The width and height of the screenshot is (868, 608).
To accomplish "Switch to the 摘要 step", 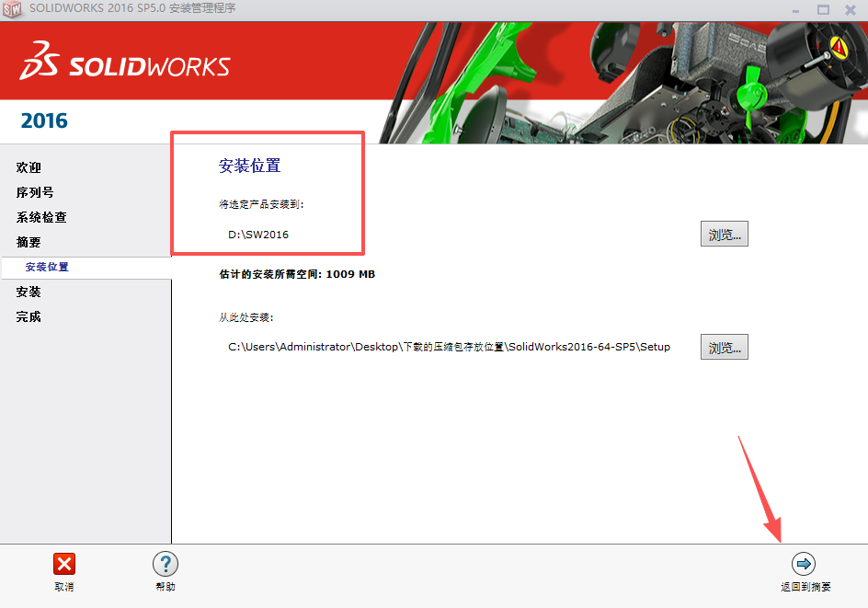I will (x=29, y=242).
